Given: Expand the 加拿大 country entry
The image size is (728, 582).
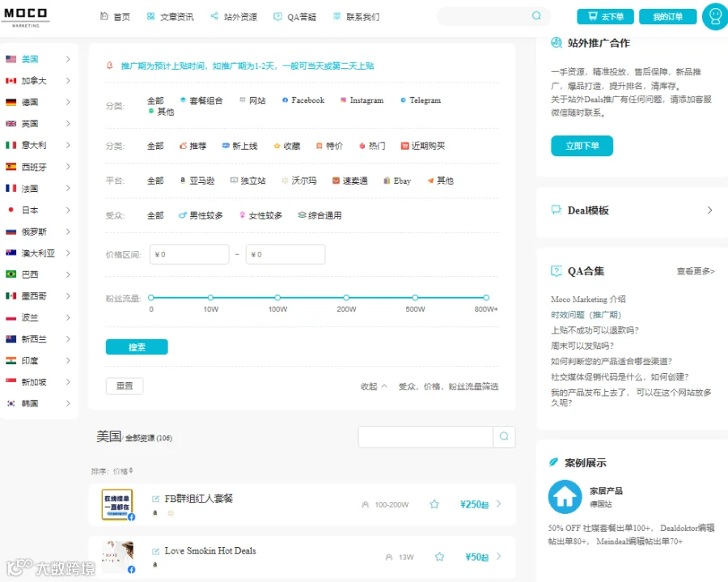Looking at the screenshot, I should pos(39,81).
